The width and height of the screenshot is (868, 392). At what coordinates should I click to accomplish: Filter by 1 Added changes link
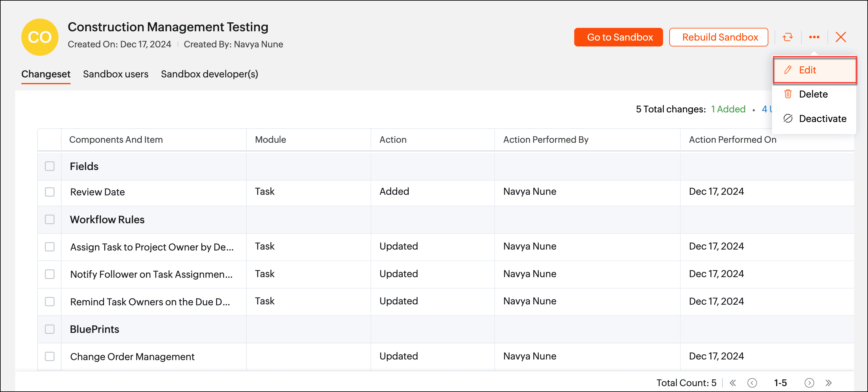pos(728,109)
